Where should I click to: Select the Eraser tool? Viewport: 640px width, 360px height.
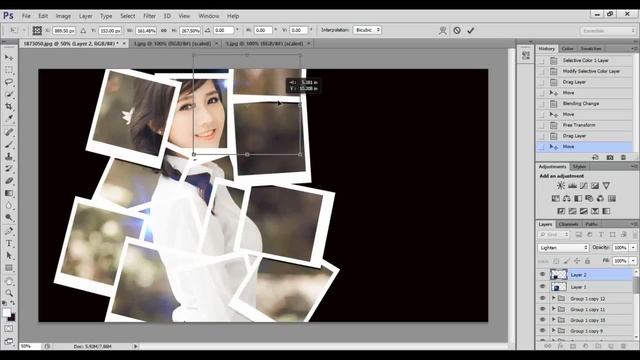pyautogui.click(x=9, y=181)
